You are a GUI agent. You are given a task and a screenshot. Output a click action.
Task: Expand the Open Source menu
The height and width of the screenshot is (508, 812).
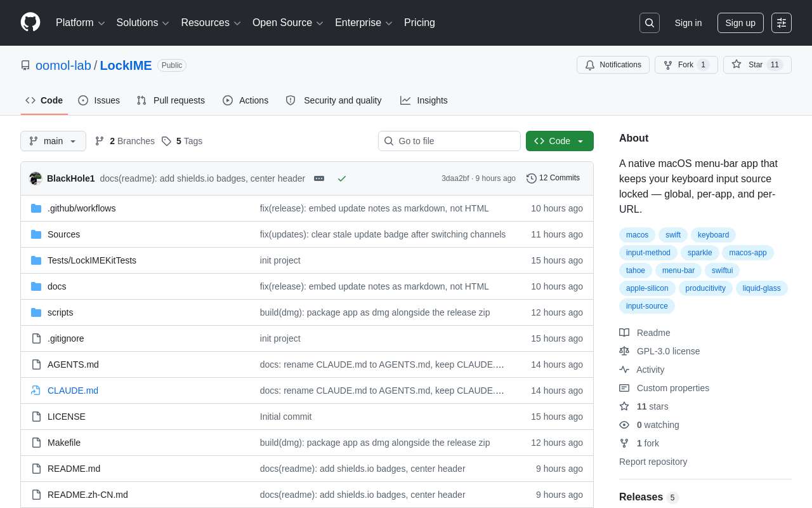(x=287, y=23)
